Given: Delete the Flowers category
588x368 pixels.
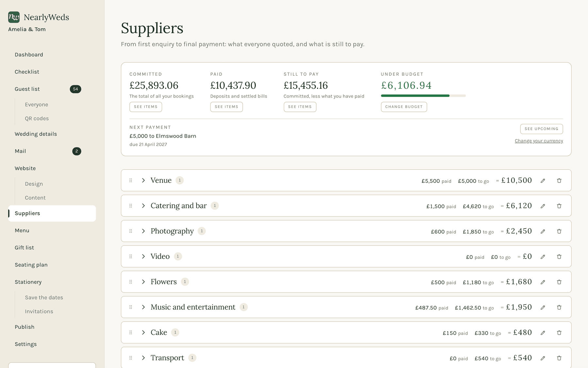Looking at the screenshot, I should click(x=559, y=282).
